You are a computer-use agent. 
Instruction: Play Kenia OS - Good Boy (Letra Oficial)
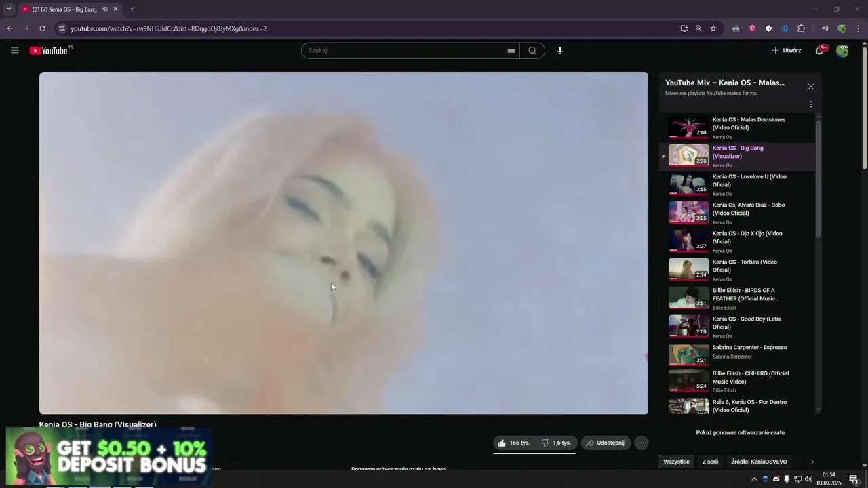[738, 327]
